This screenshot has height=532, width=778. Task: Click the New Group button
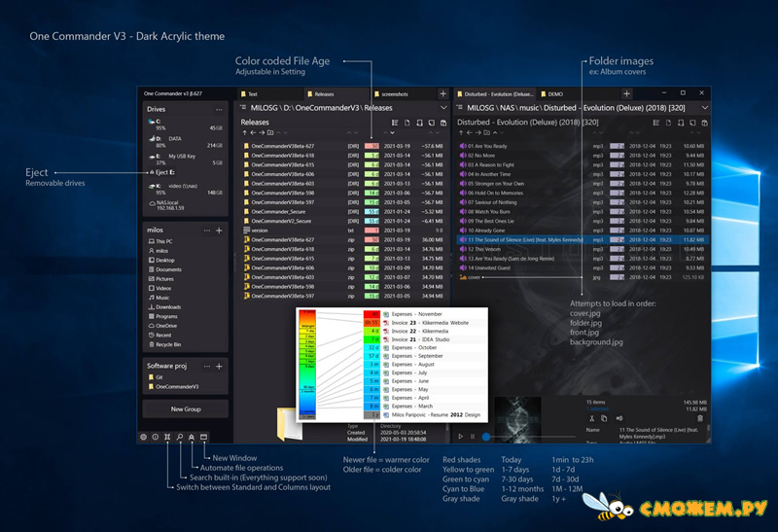point(186,408)
